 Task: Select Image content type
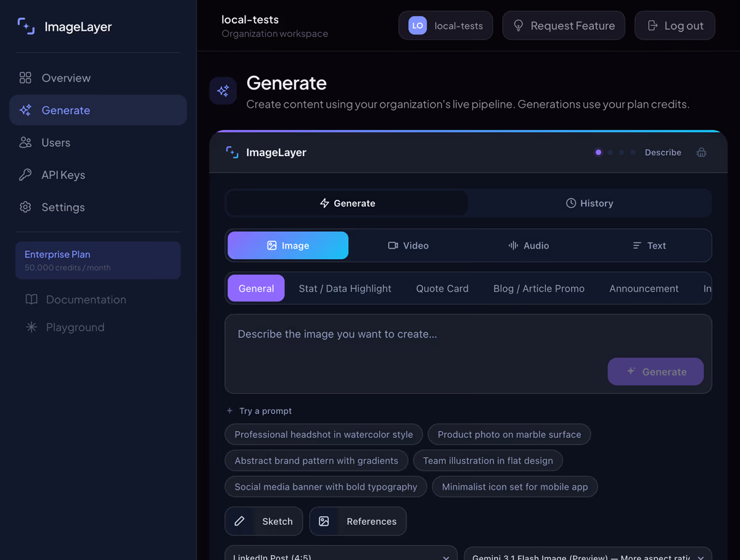click(x=288, y=245)
